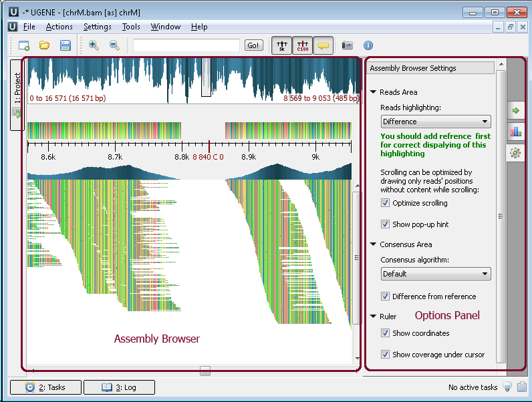Screen dimensions: 532x402
Task: Open the 2: Tasks panel
Action: point(46,387)
